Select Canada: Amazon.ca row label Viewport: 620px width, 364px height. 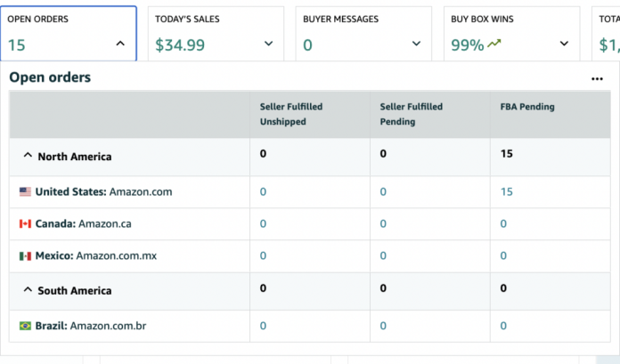point(83,223)
